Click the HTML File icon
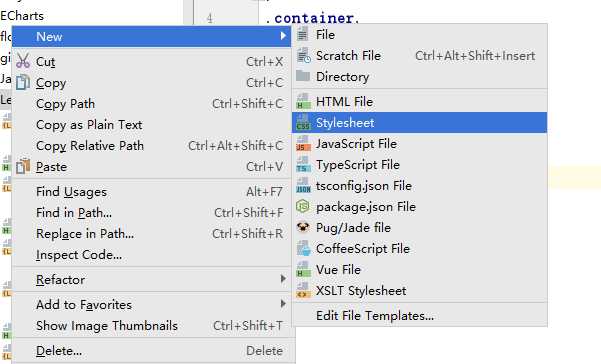 tap(303, 102)
